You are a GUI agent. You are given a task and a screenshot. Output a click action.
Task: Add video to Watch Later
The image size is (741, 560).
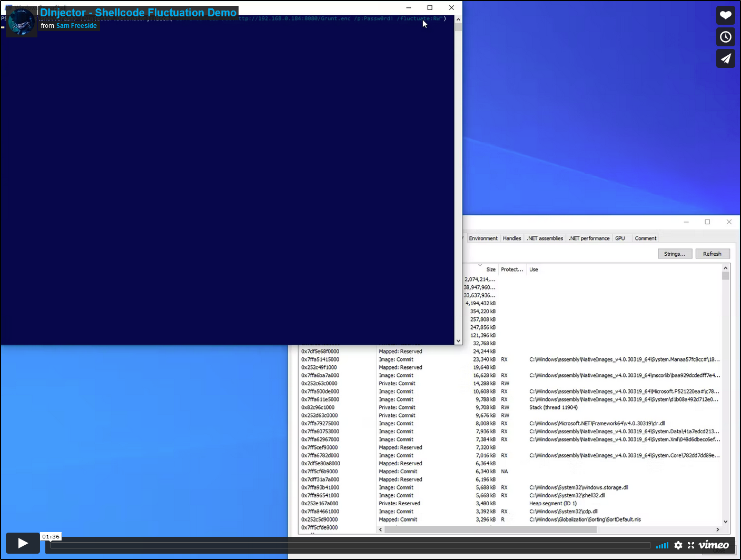725,37
